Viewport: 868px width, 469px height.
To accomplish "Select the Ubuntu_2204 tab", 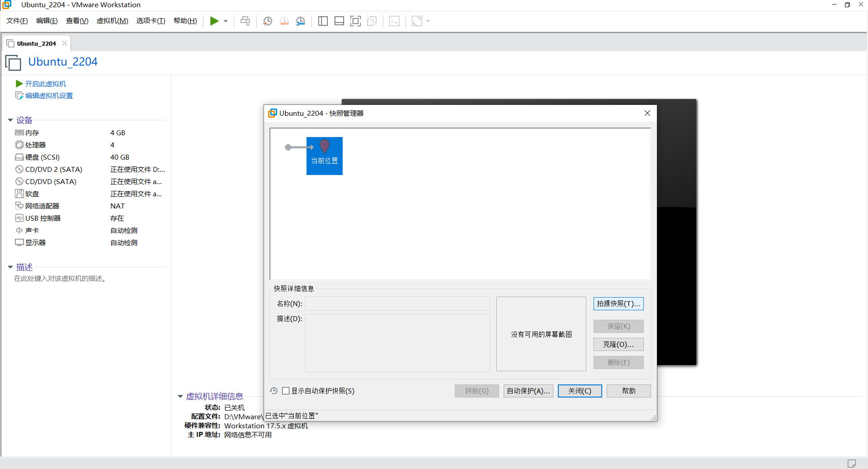I will click(36, 43).
